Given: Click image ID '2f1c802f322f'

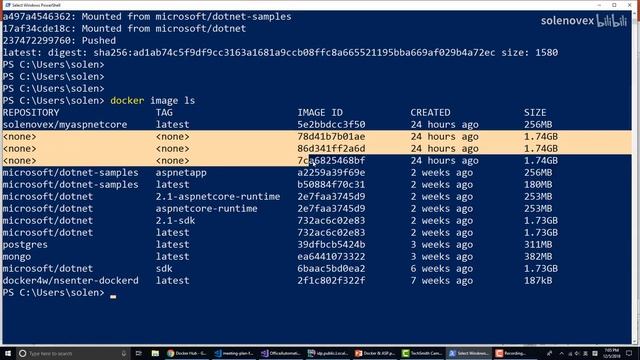Looking at the screenshot, I should pos(331,280).
